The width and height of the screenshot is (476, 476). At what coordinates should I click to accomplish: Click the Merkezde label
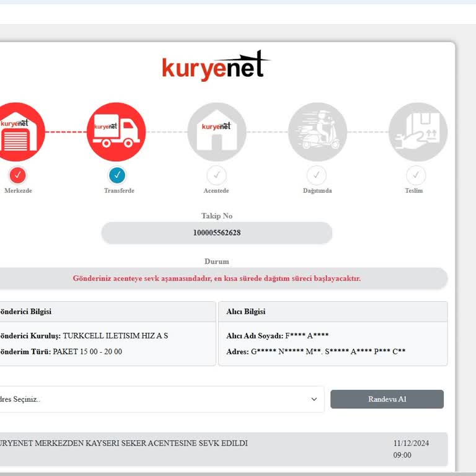[x=18, y=191]
